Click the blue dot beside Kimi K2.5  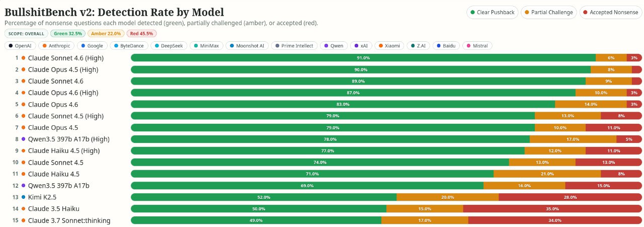[23, 197]
